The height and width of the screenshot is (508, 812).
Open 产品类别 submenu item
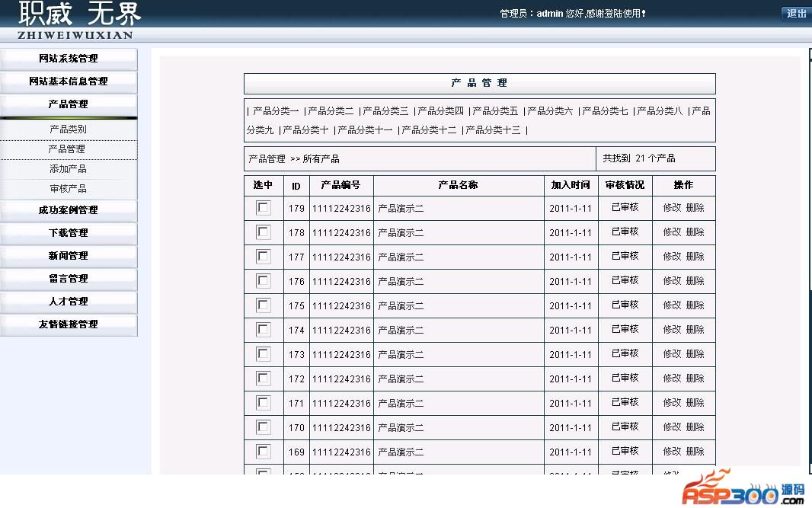(68, 129)
